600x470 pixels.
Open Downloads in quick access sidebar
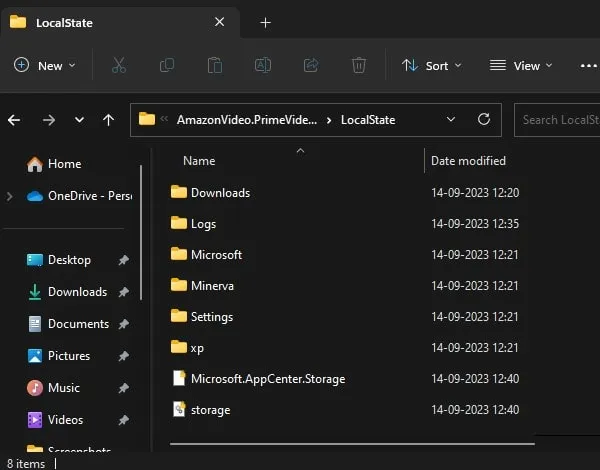tap(68, 292)
